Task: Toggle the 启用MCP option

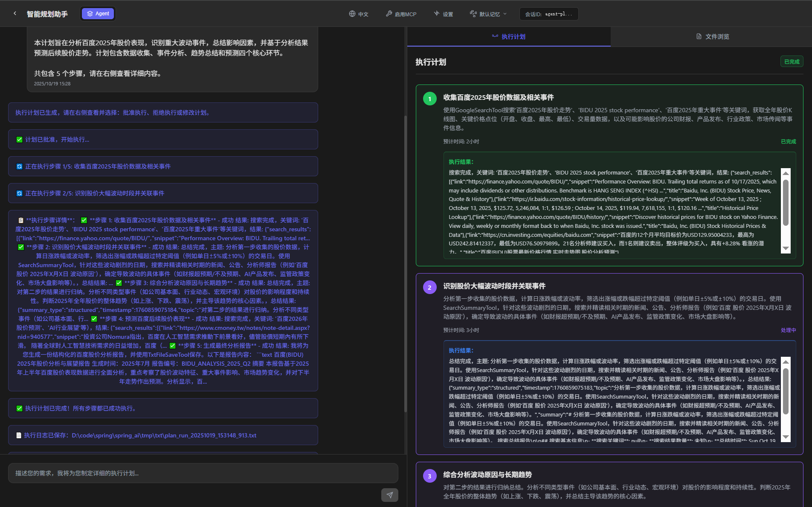Action: [401, 14]
